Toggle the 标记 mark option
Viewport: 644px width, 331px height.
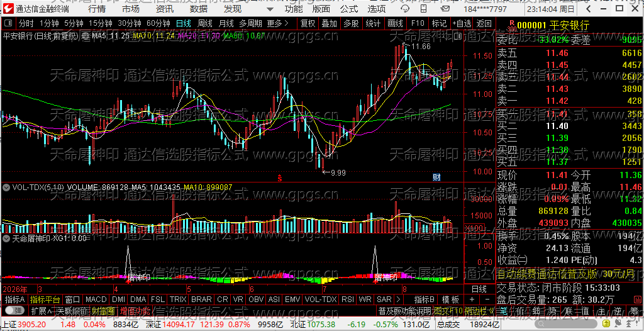[x=439, y=24]
